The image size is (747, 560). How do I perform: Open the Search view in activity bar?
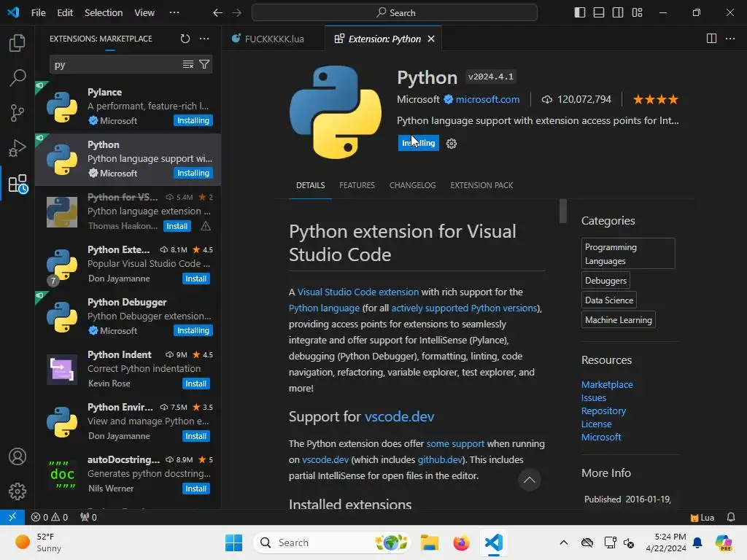(x=18, y=77)
